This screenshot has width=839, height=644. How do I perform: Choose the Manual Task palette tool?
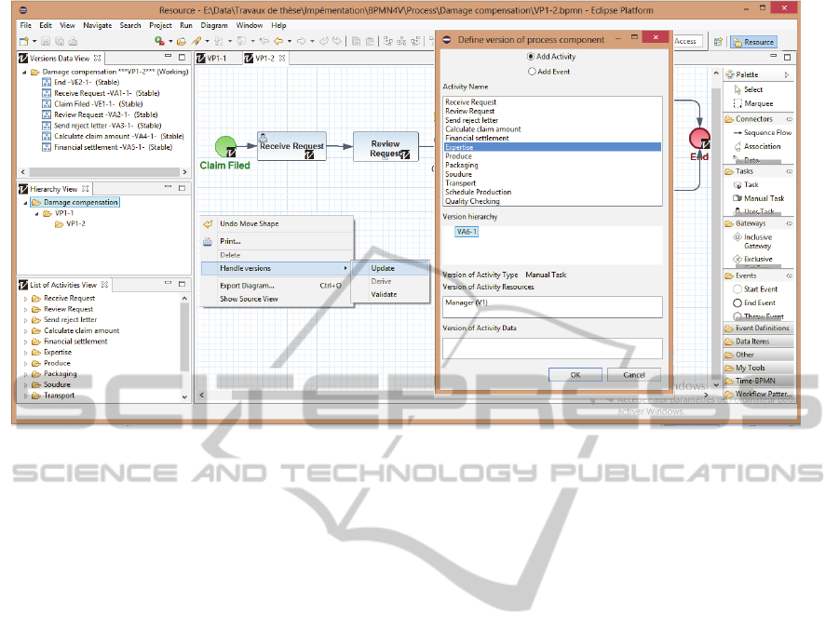point(763,198)
